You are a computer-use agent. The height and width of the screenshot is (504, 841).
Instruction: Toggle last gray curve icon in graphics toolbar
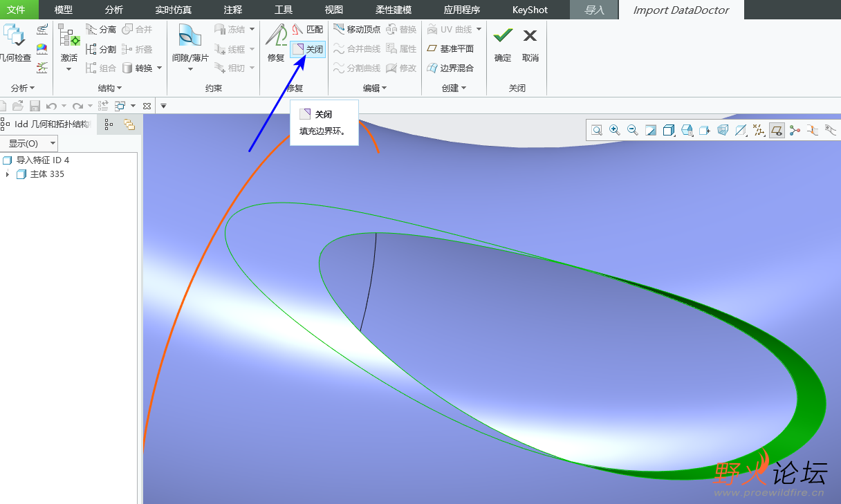pyautogui.click(x=831, y=129)
